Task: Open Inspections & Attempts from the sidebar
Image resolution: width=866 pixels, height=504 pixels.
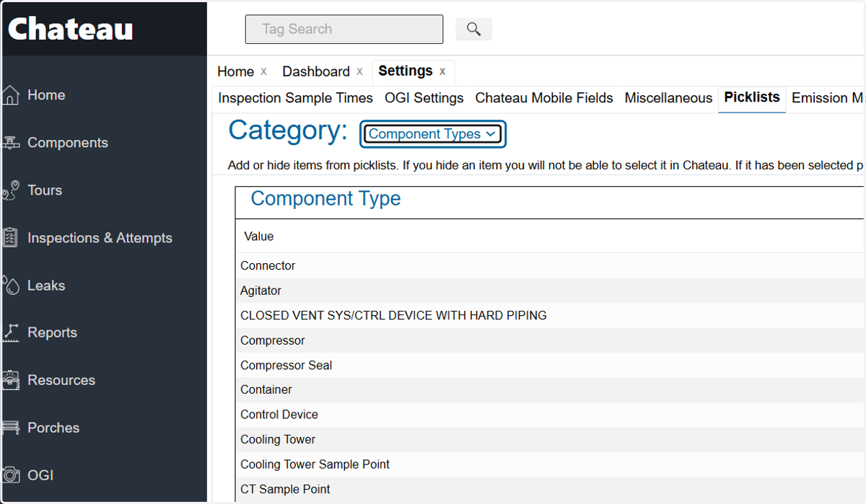Action: pyautogui.click(x=100, y=238)
